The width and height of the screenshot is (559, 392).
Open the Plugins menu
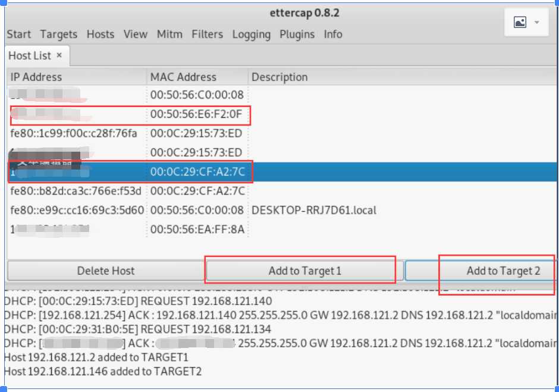(x=297, y=35)
